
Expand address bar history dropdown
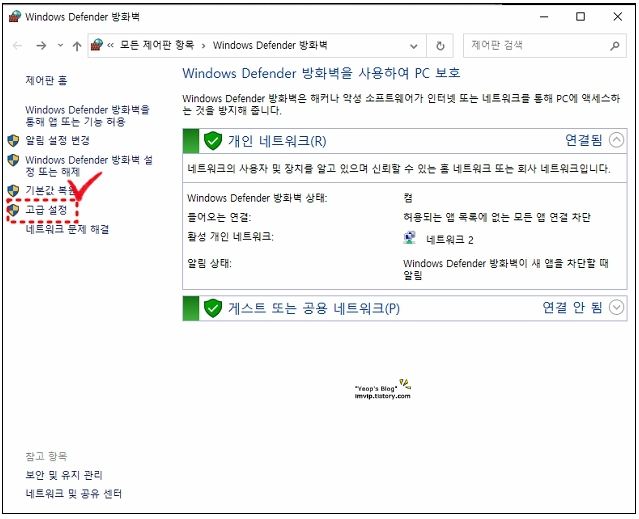(414, 46)
